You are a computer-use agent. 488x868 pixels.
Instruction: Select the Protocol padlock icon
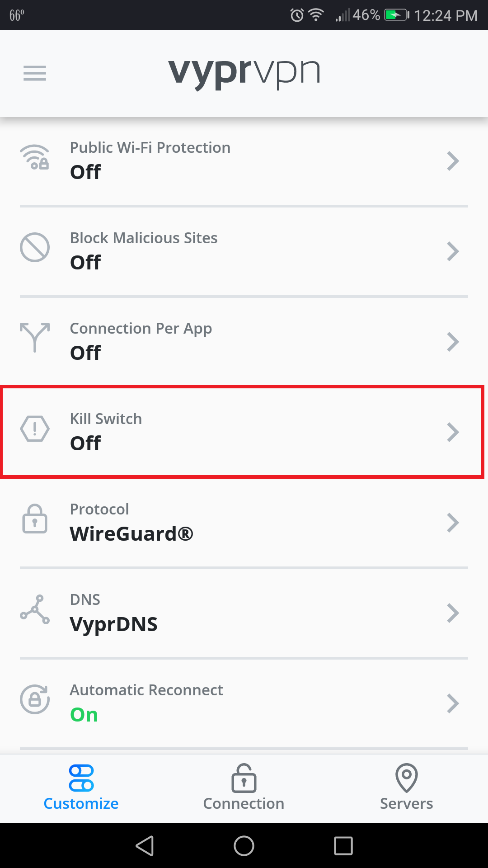[x=35, y=520]
